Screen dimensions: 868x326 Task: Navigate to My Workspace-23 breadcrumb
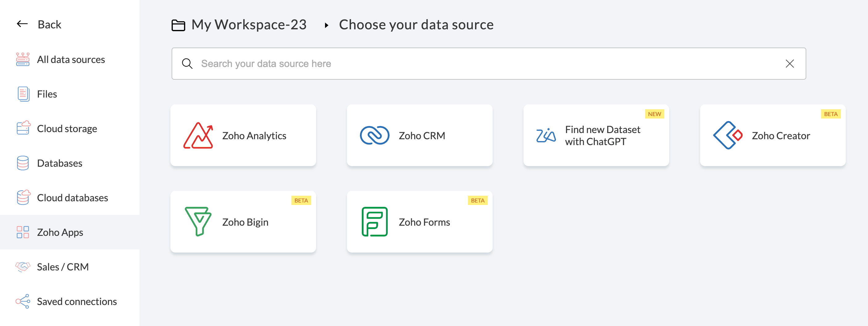[249, 25]
